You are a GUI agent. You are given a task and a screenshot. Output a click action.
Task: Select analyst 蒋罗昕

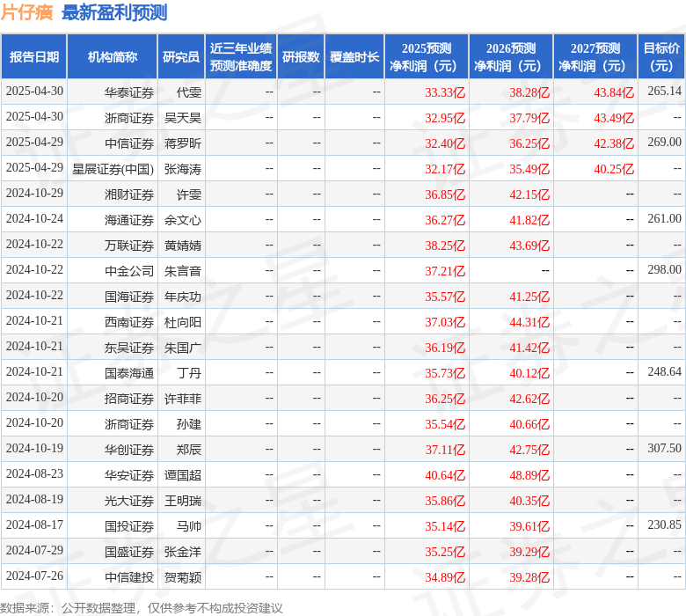(x=183, y=143)
